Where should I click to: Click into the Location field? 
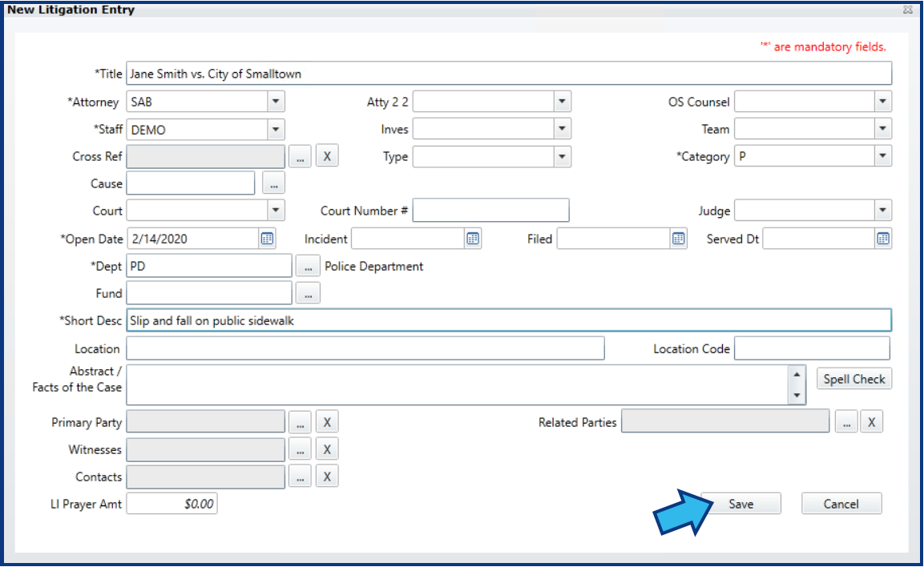pos(365,348)
